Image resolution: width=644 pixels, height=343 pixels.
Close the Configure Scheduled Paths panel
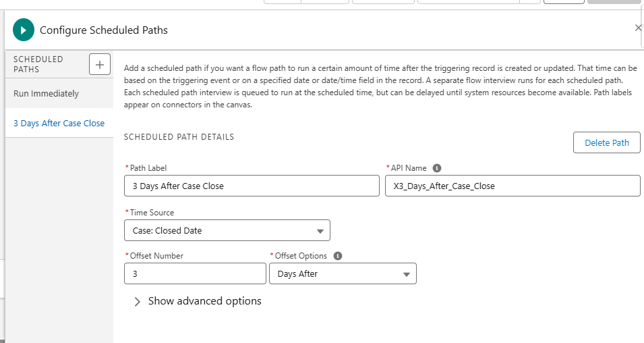click(638, 28)
